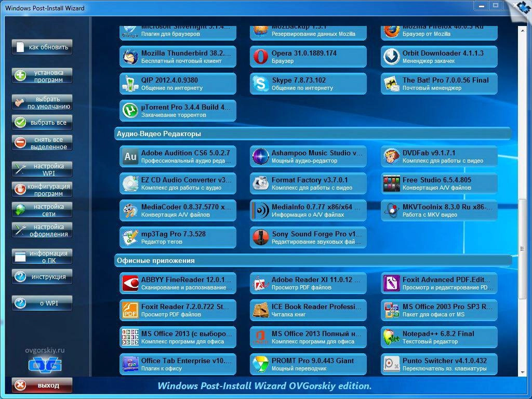This screenshot has height=399, width=532.
Task: Open the 'как обновить' sidebar button
Action: tap(42, 47)
